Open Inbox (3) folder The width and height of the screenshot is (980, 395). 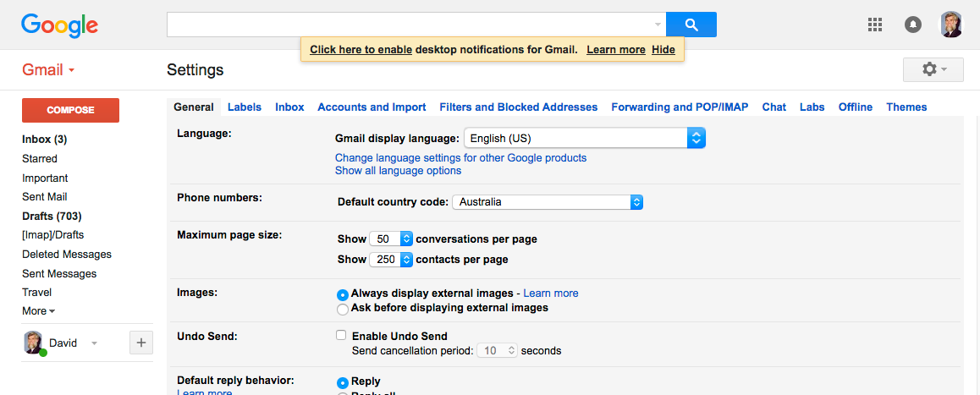click(x=44, y=140)
